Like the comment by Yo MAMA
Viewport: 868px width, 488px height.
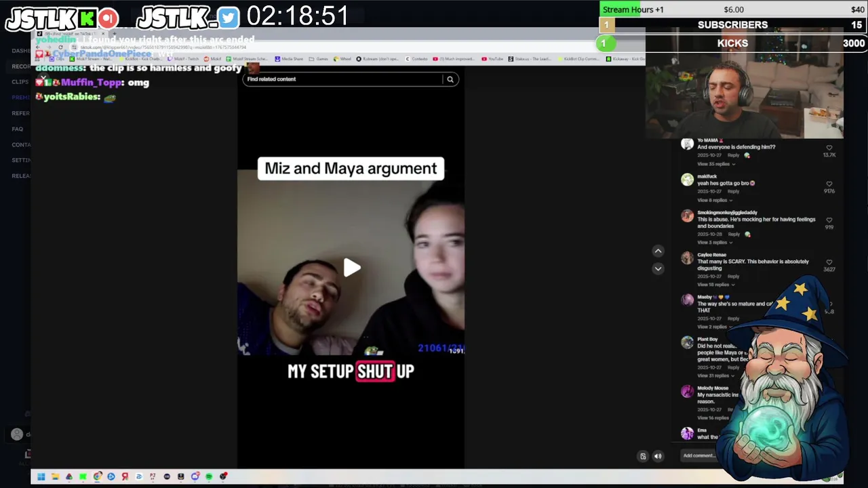829,148
